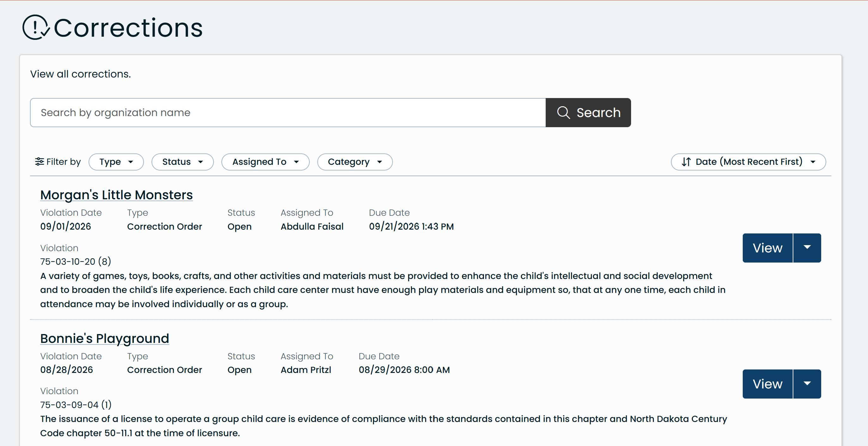Click violation date 09/01/2026
This screenshot has width=868, height=446.
point(65,226)
